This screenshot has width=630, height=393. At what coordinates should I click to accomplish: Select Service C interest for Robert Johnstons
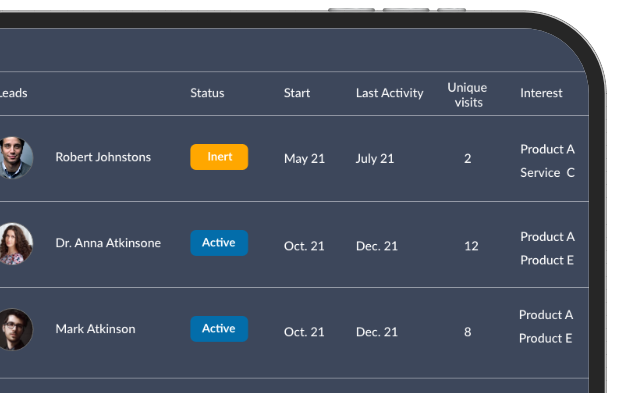click(547, 172)
